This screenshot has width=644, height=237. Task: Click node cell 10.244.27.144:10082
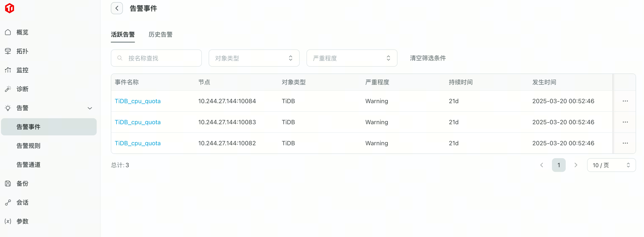click(x=227, y=143)
